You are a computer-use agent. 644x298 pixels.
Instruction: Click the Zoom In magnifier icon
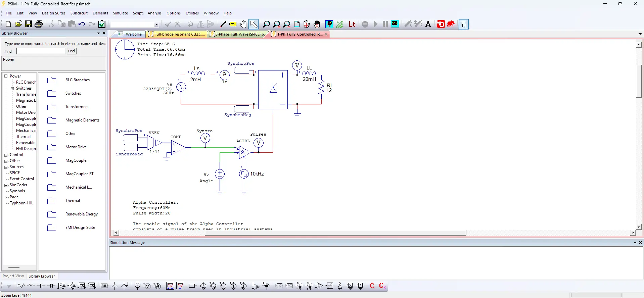tap(276, 24)
